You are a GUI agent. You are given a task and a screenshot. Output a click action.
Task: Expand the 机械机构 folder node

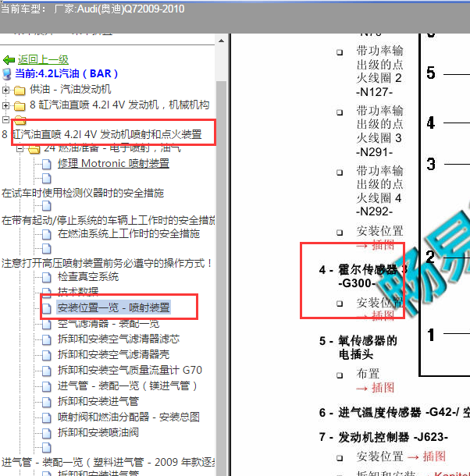click(5, 105)
